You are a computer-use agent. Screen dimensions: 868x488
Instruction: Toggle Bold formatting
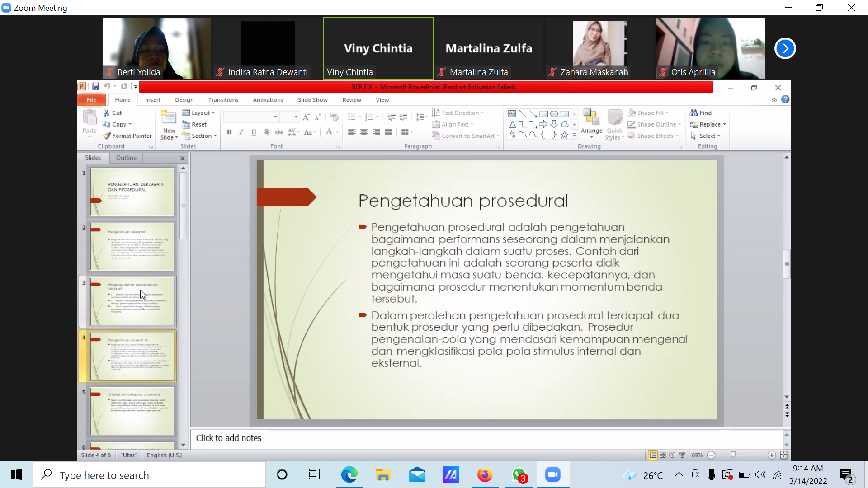pyautogui.click(x=229, y=132)
